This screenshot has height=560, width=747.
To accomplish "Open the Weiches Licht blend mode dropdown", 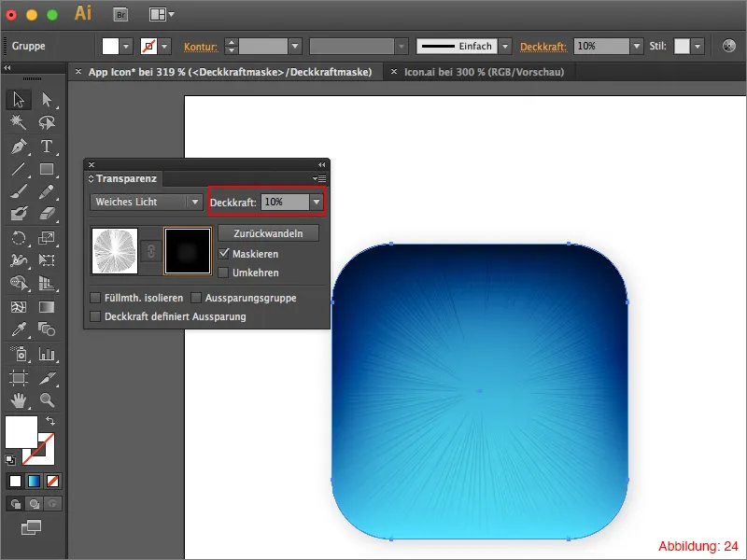I will (x=147, y=202).
